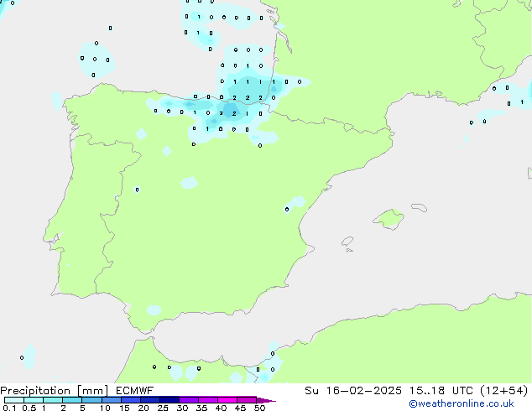Click the '(12+54)' forecast run text
The height and width of the screenshot is (411, 532).
[504, 391]
